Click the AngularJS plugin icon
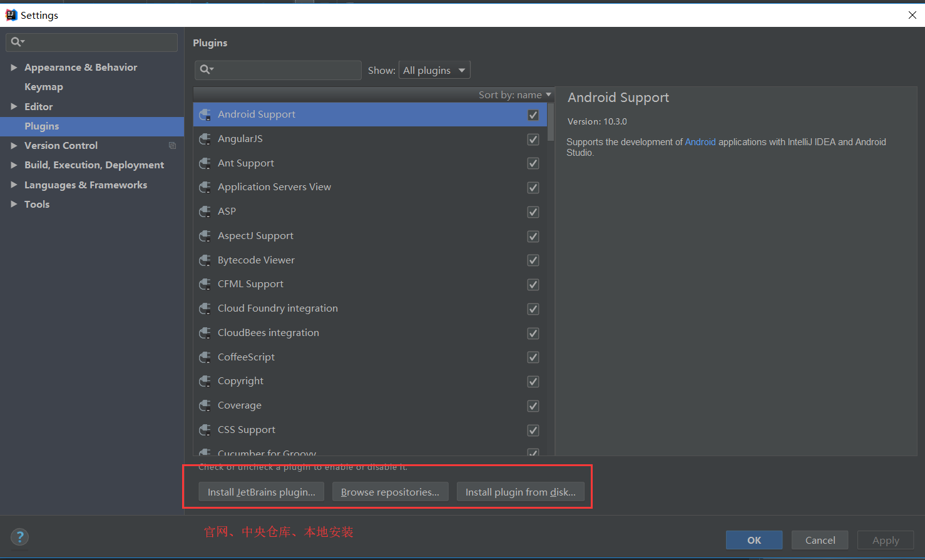 click(205, 139)
